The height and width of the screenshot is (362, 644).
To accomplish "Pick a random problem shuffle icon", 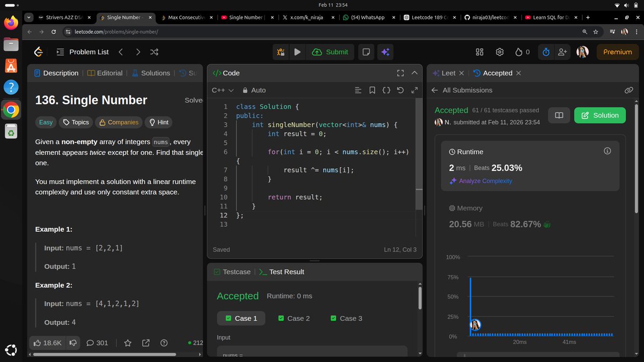I will point(155,52).
